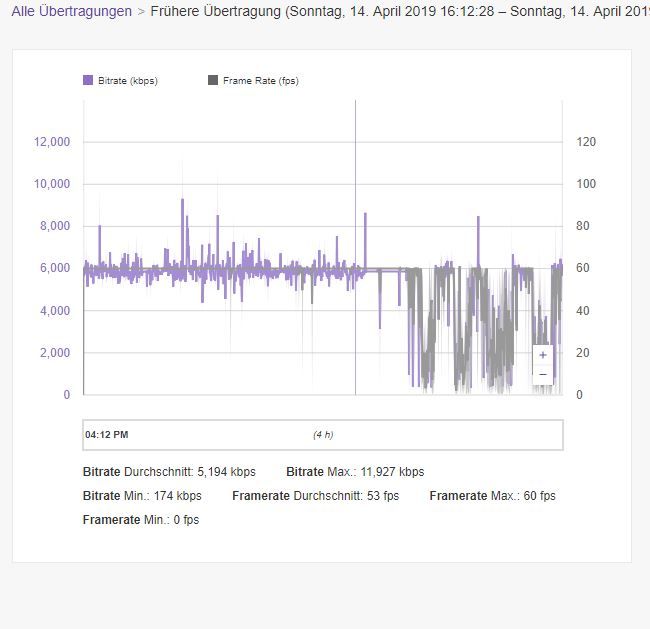
Task: Click Framerate Durchschnitt: 53 fps statistic
Action: pos(315,496)
